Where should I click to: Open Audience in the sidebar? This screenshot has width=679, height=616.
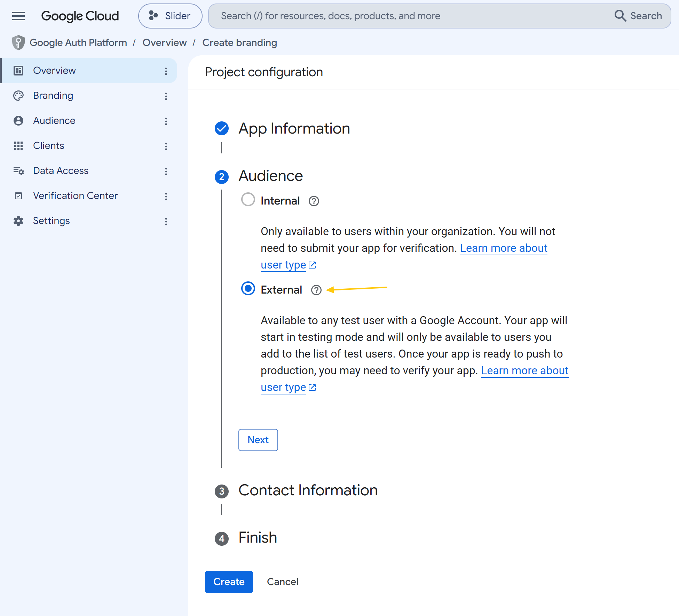[x=89, y=121]
